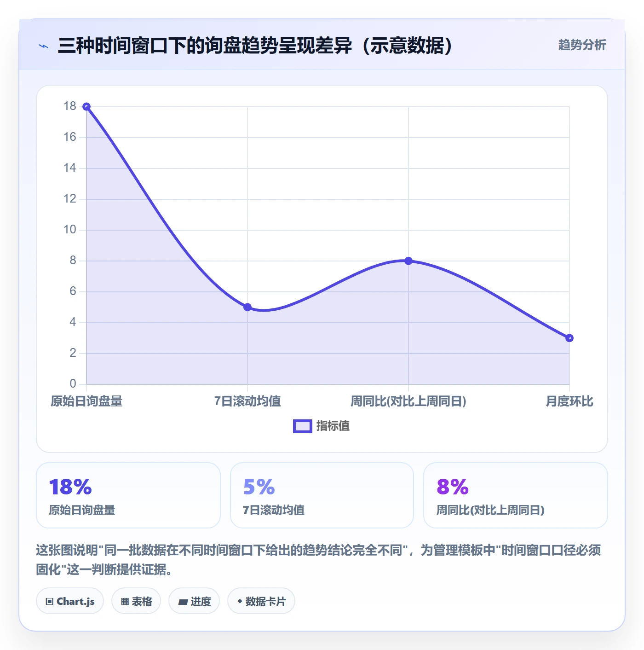
Task: Click the 7日滚动均值 caption under 5%
Action: (x=274, y=510)
